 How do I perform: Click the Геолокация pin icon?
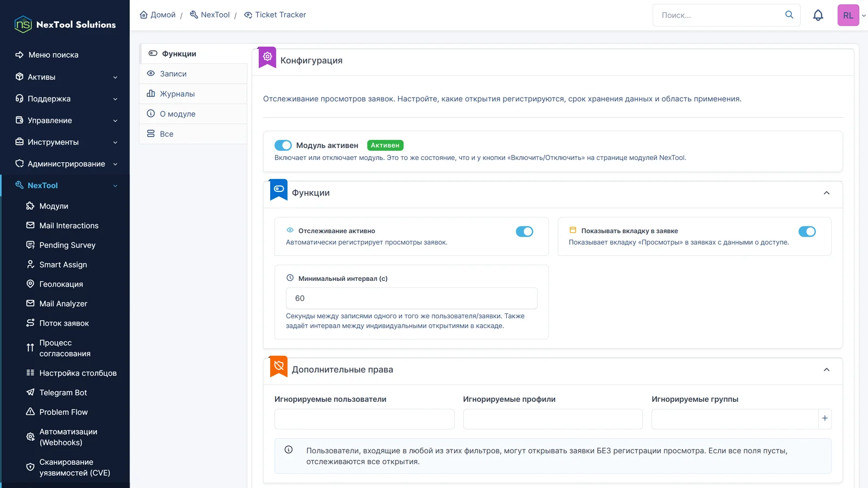(30, 284)
